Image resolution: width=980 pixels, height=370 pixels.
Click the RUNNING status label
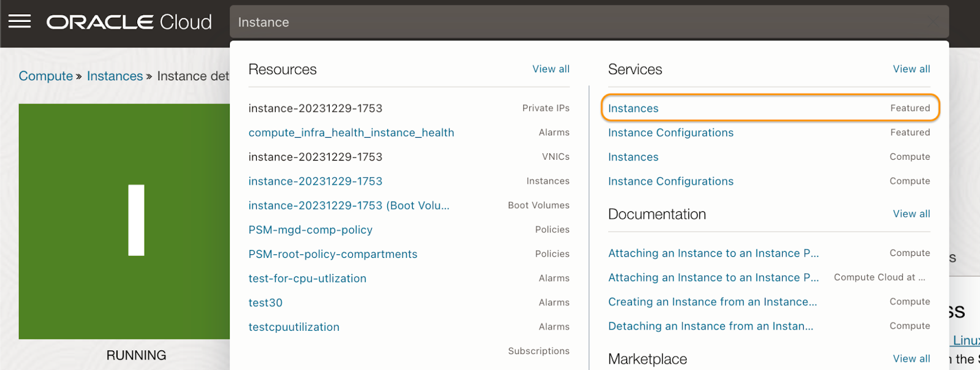pyautogui.click(x=136, y=355)
